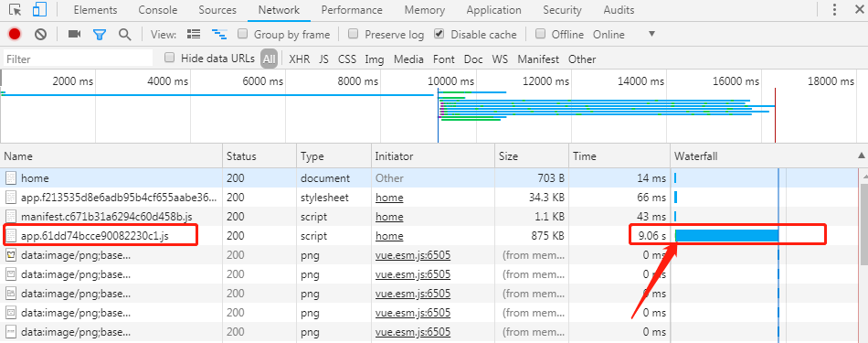Filter requests by XHR

click(299, 59)
